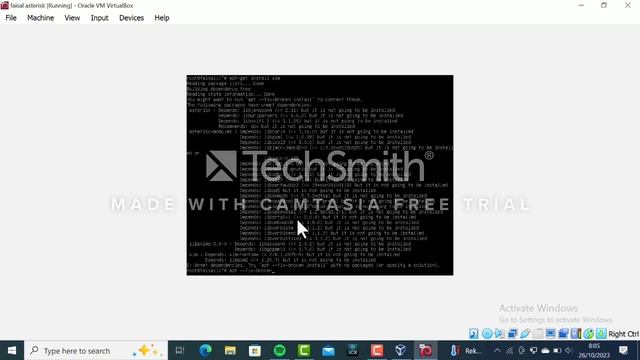Viewport: 640px width, 360px height.
Task: Open the Help menu
Action: [162, 18]
